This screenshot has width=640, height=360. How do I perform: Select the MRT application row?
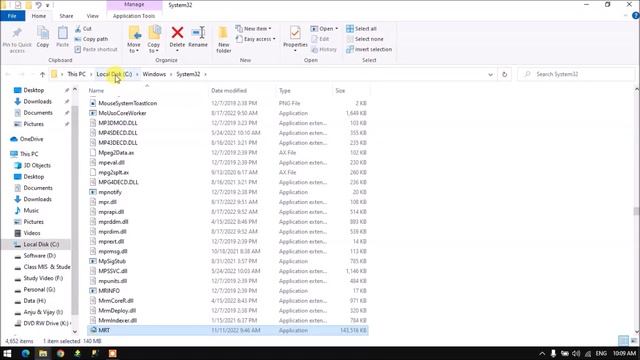click(x=228, y=330)
